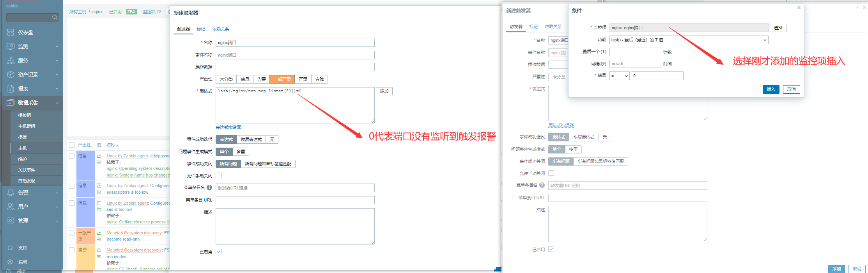Click the 服务 services icon
Image resolution: width=868 pixels, height=273 pixels.
[11, 61]
